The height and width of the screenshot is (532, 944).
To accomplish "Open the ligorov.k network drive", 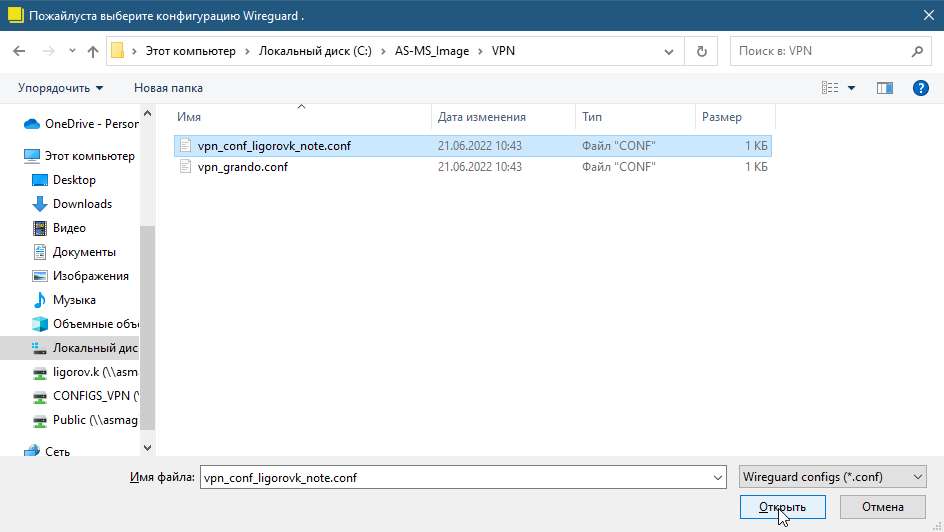I will (x=85, y=372).
